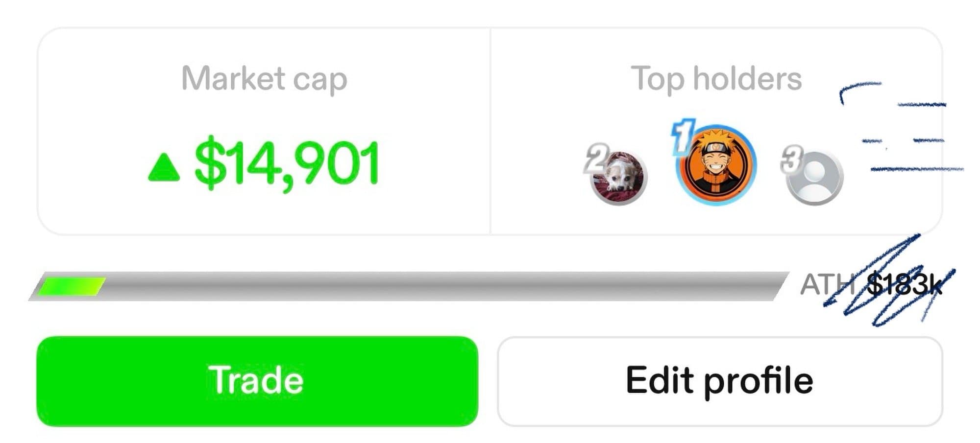The height and width of the screenshot is (443, 980).
Task: Click the Edit profile text label
Action: [x=719, y=381]
